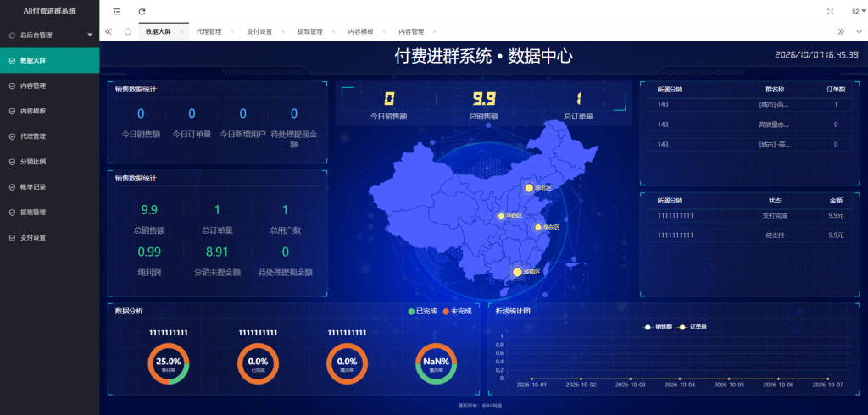Click the shield icon beside 帐单记录
868x415 pixels.
(x=12, y=187)
